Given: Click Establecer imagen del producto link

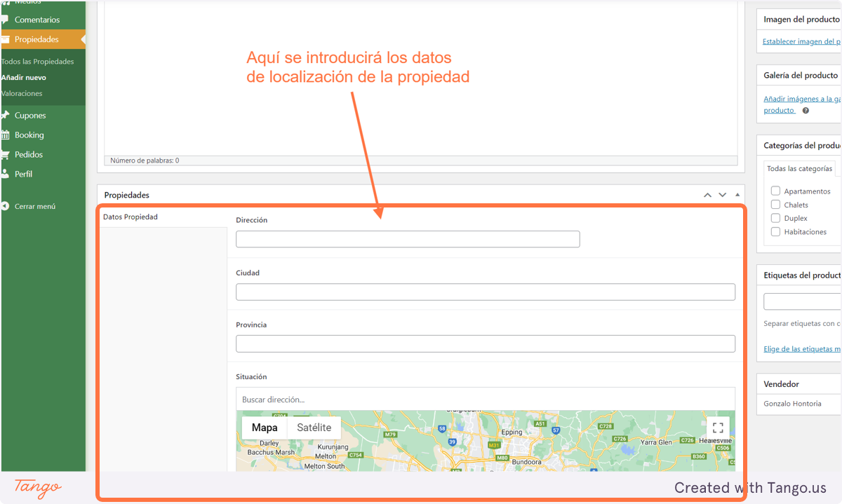Looking at the screenshot, I should (802, 41).
